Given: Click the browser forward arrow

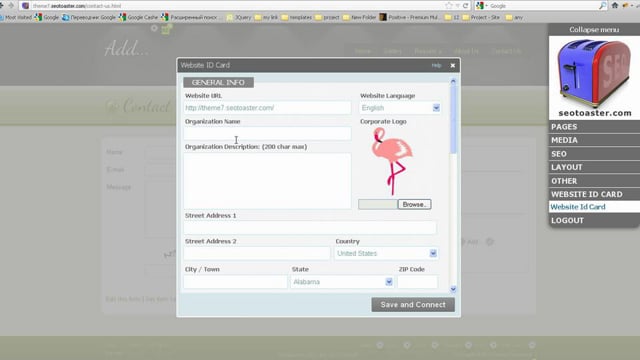Looking at the screenshot, I should [11, 5].
